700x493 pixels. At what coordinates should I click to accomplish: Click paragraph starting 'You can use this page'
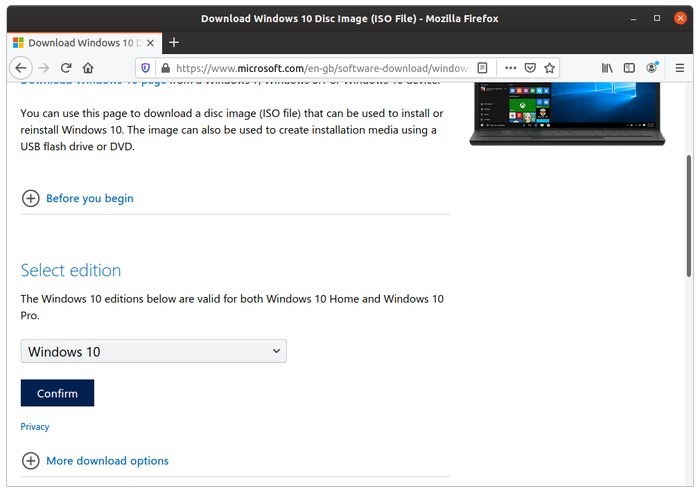(232, 130)
